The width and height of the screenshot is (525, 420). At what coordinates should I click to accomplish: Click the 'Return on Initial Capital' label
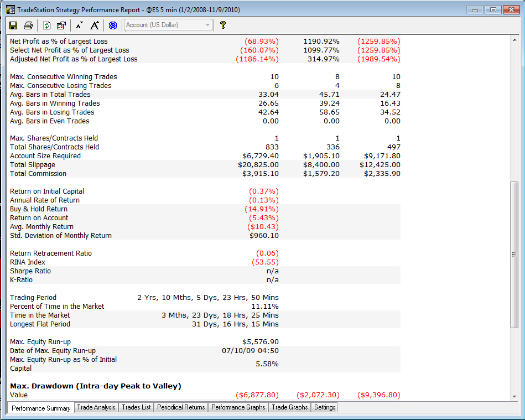(47, 191)
